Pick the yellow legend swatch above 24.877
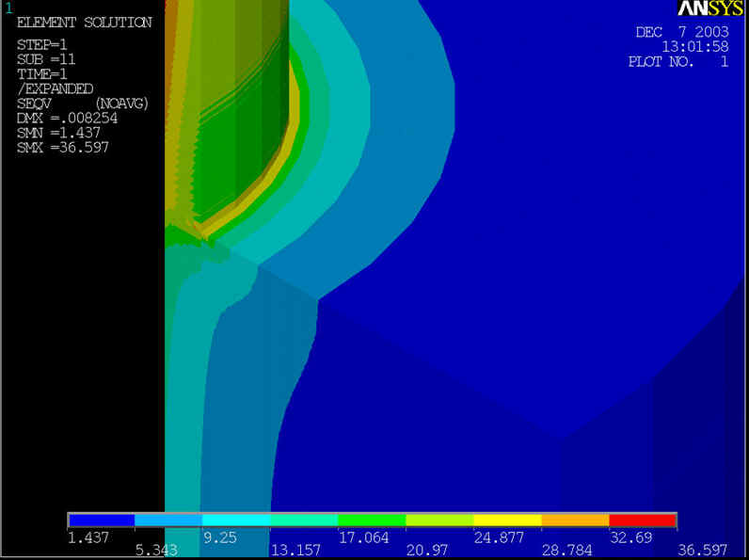 (x=508, y=520)
